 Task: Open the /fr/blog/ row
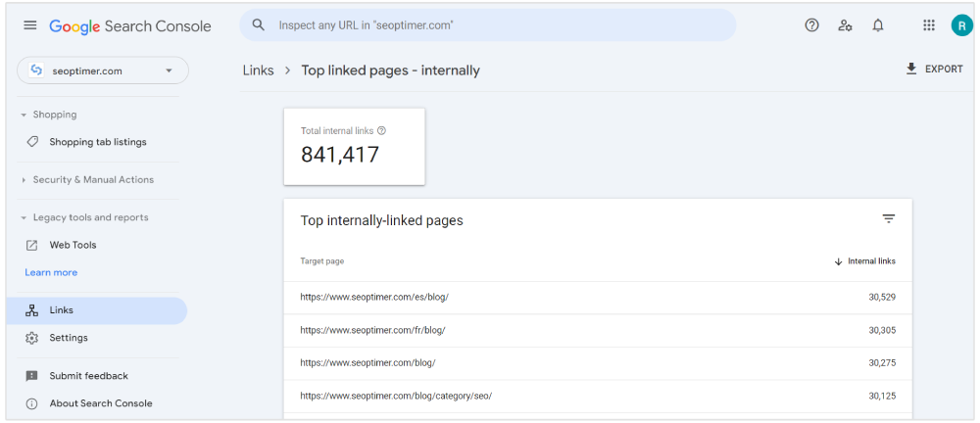pos(598,330)
